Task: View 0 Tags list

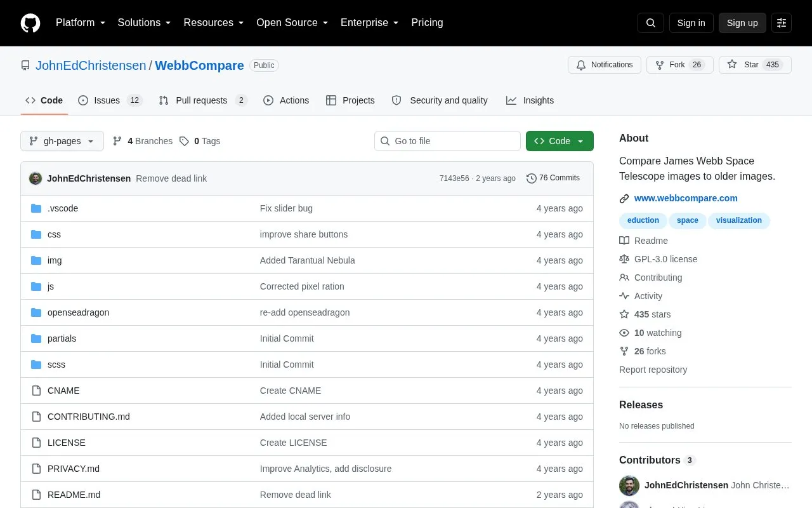Action: coord(200,141)
